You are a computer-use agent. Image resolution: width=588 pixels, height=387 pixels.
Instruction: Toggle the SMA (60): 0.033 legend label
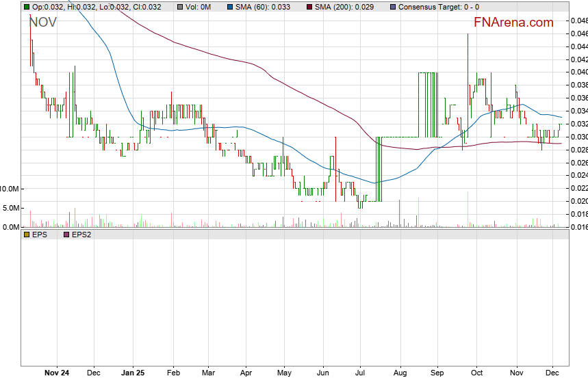click(262, 7)
